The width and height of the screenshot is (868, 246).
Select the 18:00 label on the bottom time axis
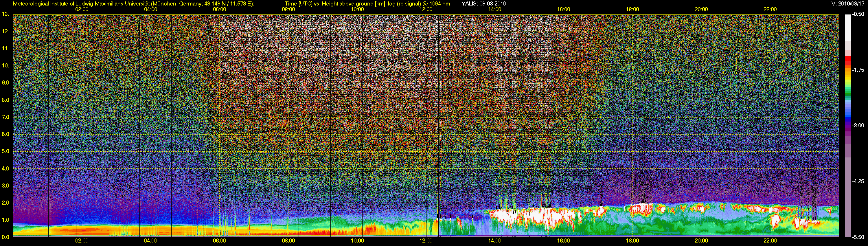pyautogui.click(x=632, y=241)
